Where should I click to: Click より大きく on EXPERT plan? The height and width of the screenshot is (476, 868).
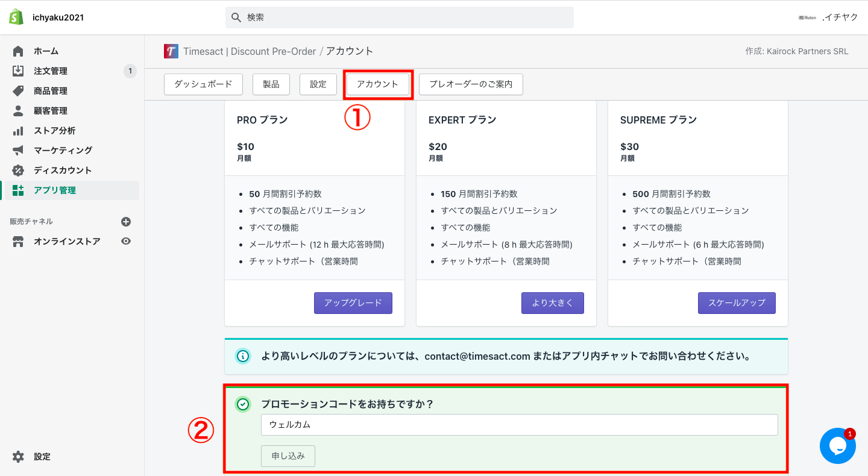pos(553,303)
